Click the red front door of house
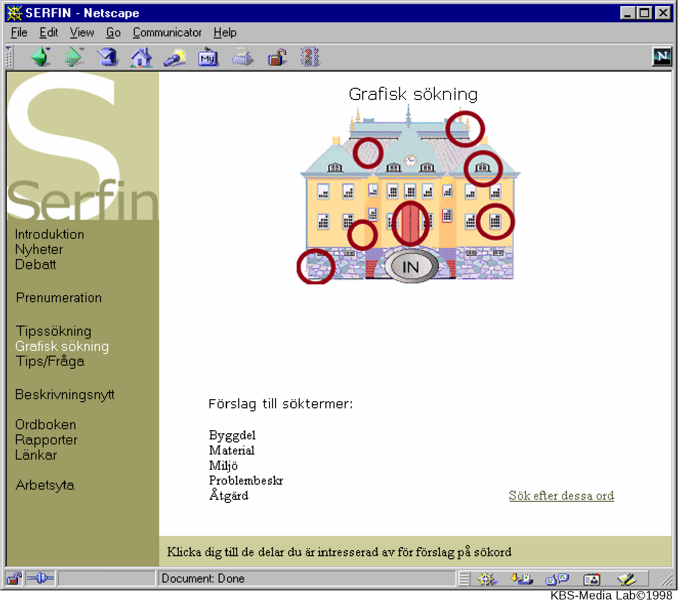This screenshot has height=616, width=692. [410, 223]
